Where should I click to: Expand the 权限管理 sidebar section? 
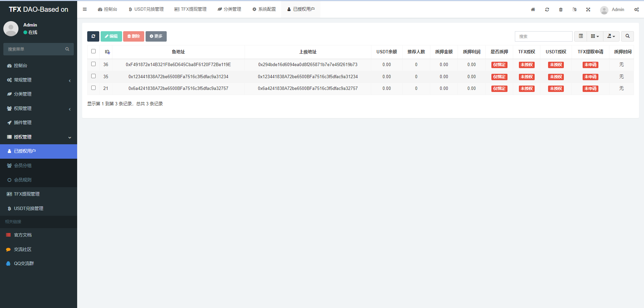[x=39, y=108]
